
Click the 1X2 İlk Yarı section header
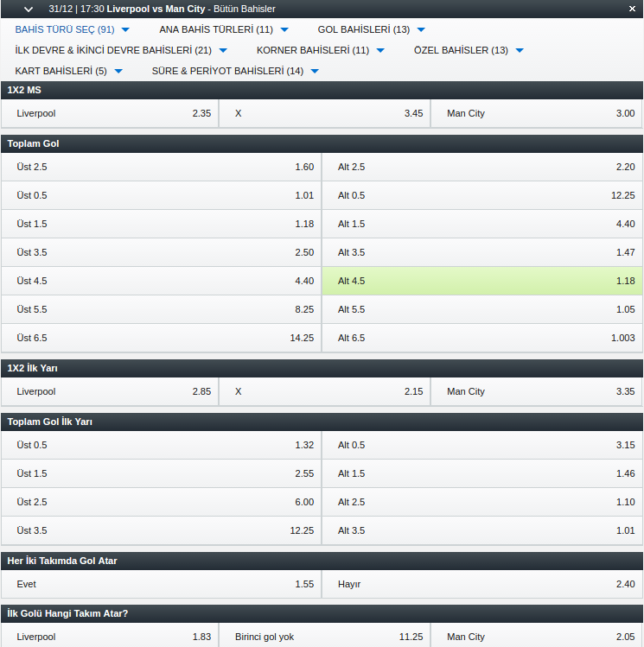322,368
